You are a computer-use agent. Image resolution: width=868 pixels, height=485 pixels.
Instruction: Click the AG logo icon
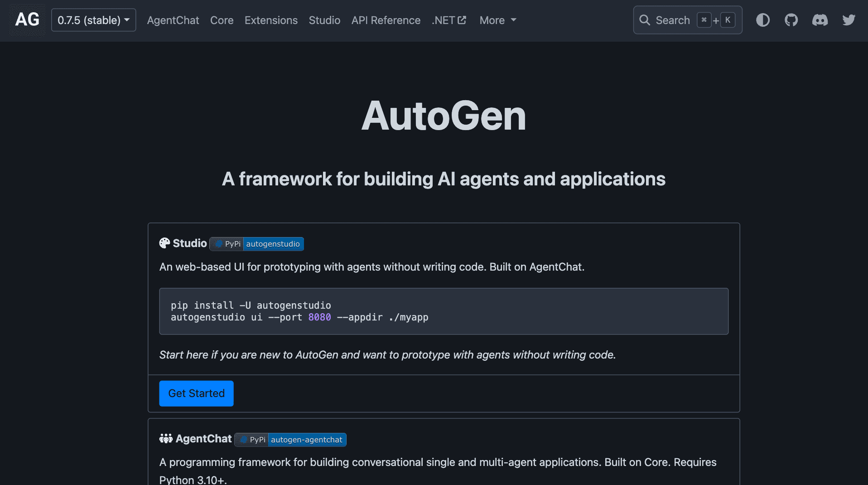point(27,20)
